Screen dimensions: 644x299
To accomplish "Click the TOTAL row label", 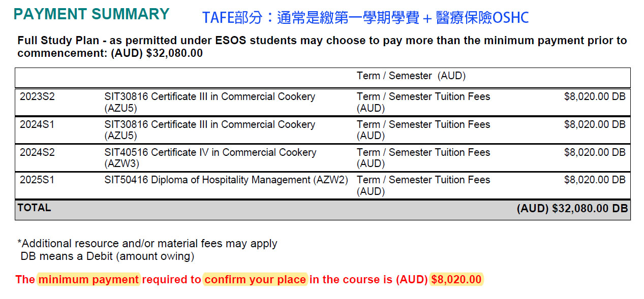I will tap(35, 208).
